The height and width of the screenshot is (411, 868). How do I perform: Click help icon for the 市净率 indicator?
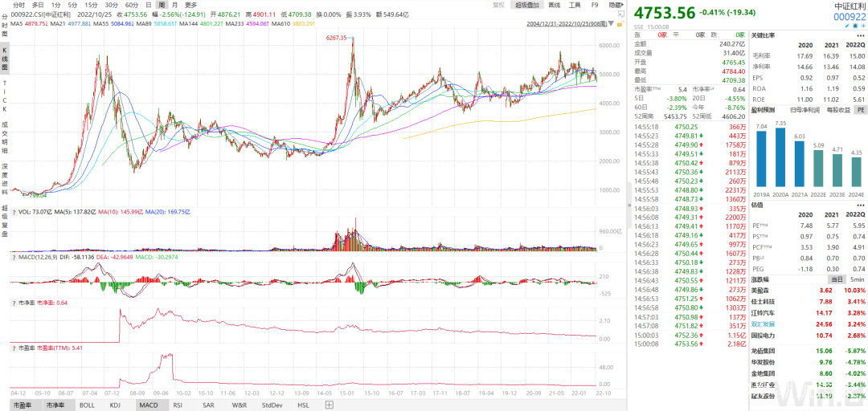(x=14, y=303)
